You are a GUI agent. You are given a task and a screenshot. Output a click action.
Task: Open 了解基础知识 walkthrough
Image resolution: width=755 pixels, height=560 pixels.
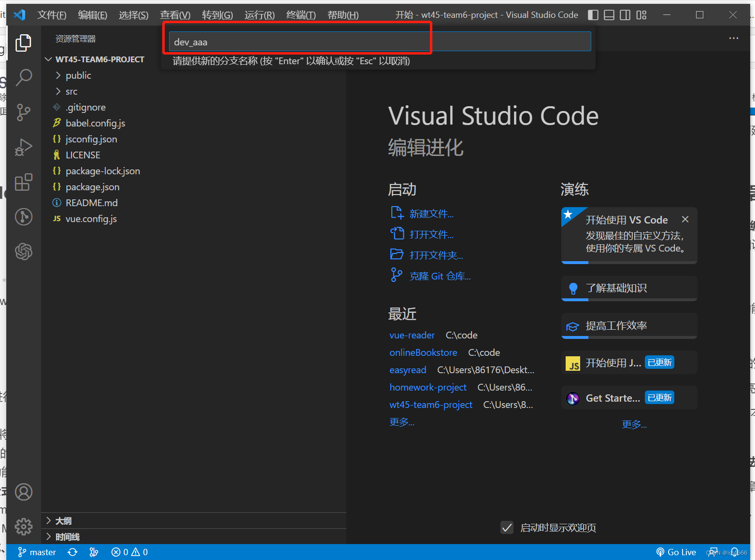tap(629, 288)
